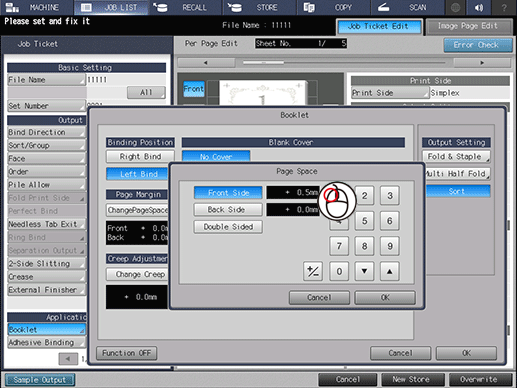
Task: Tap keypad digit 0
Action: [x=339, y=271]
